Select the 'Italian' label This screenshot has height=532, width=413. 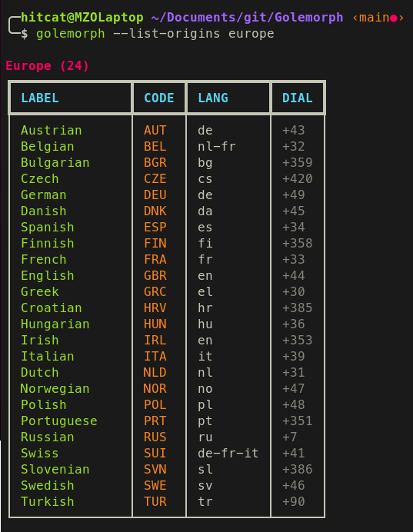click(x=48, y=357)
